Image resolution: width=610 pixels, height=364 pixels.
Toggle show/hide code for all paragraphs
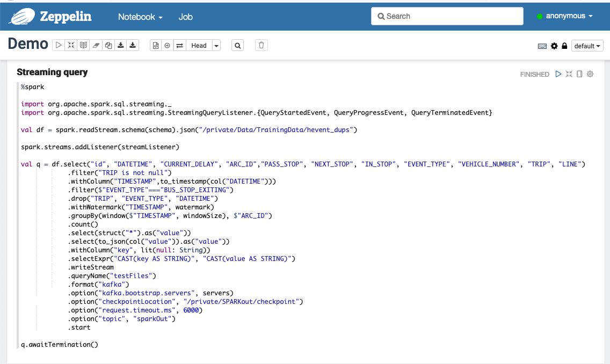pos(71,45)
